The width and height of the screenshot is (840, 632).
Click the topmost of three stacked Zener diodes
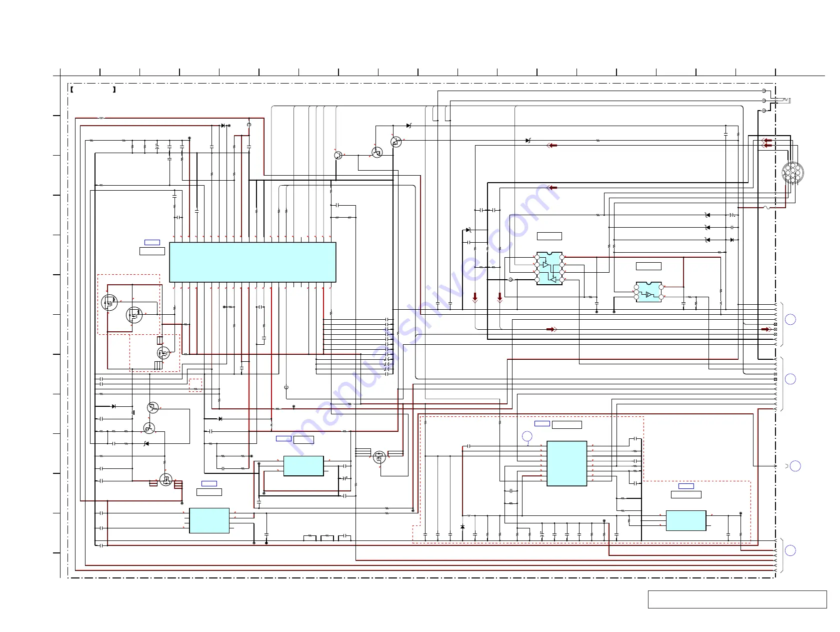[707, 215]
